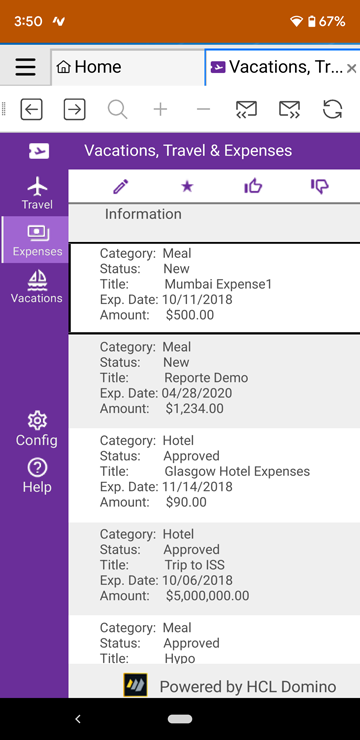Screen dimensions: 360x740
Task: Click the back arrow toolbar icon
Action: pos(32,109)
